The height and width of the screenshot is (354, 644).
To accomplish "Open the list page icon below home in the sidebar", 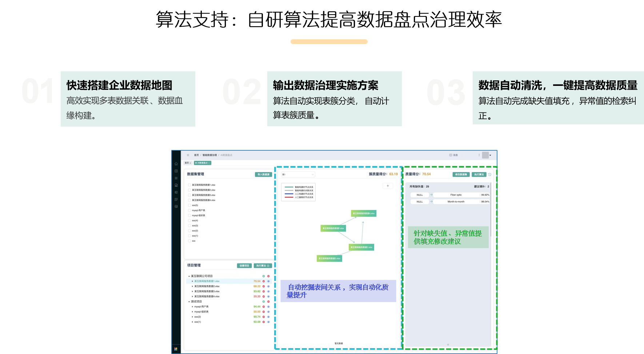I will pos(176,171).
